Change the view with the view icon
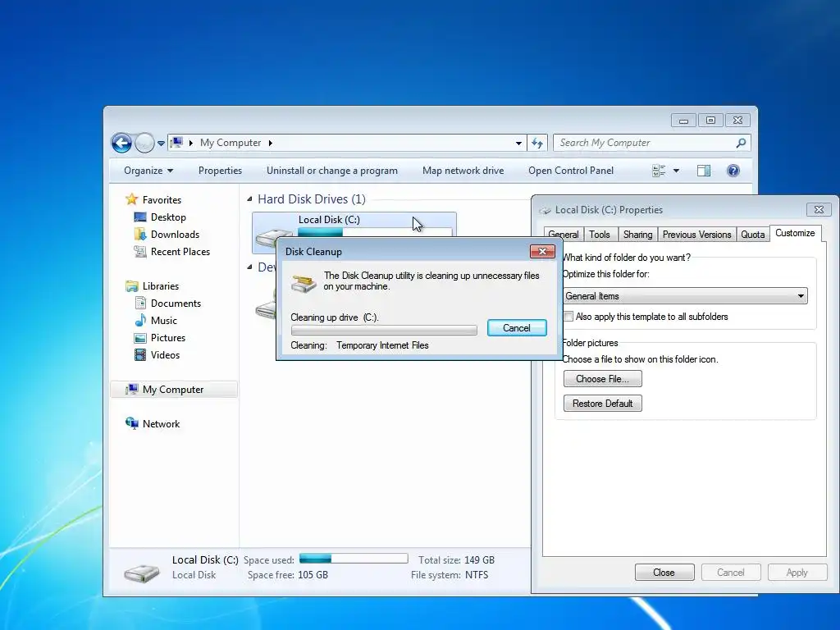Image resolution: width=840 pixels, height=630 pixels. click(659, 171)
